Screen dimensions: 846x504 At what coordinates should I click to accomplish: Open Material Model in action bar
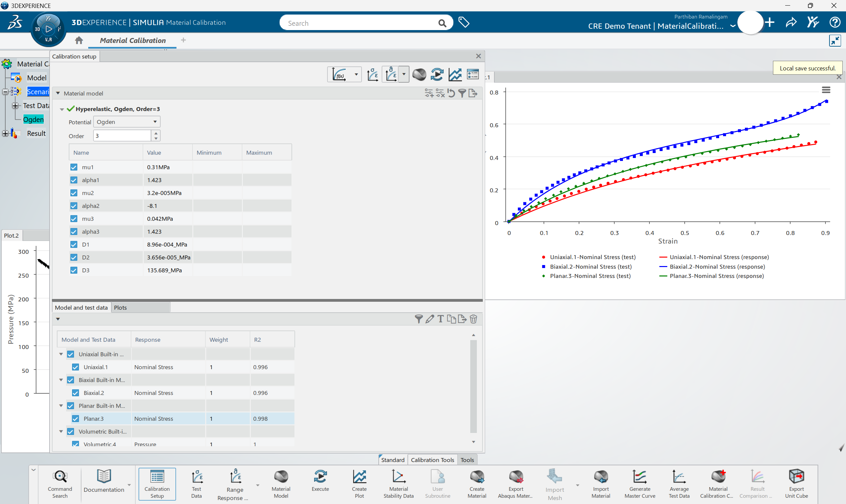(x=281, y=483)
